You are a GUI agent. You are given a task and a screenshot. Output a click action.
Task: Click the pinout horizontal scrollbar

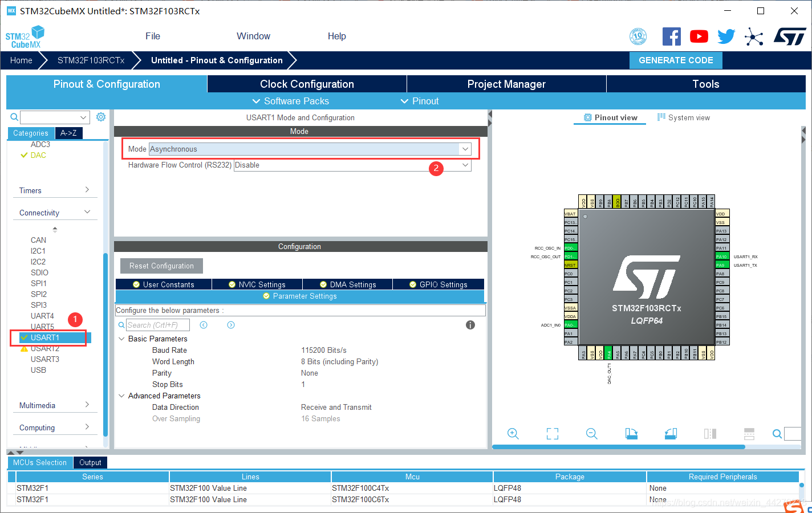click(619, 447)
